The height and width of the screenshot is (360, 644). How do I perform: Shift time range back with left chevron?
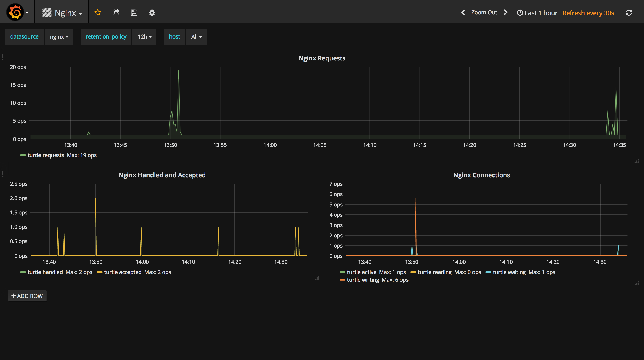coord(463,12)
